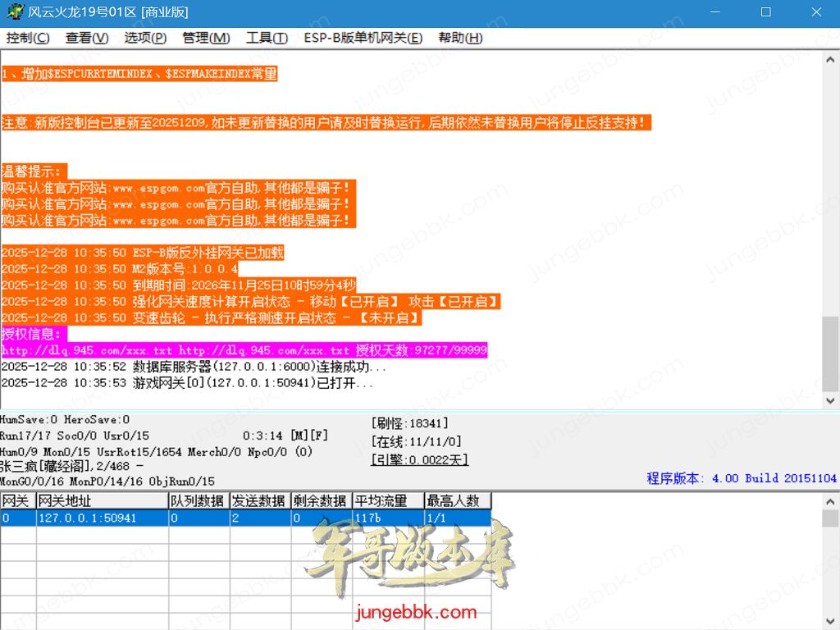Click the [引擎:0.0022天] status label

[419, 459]
